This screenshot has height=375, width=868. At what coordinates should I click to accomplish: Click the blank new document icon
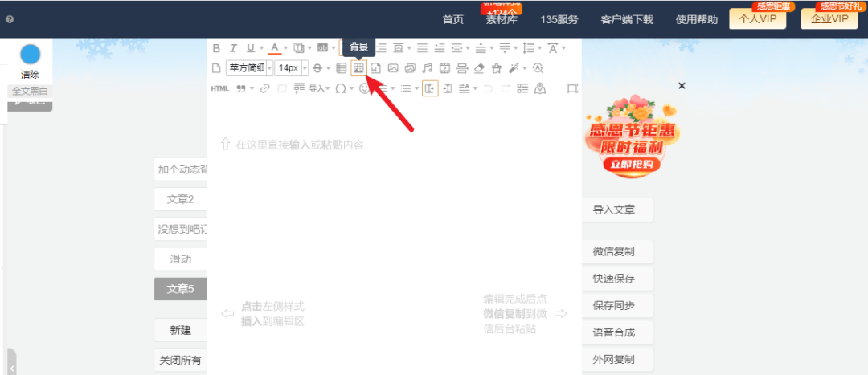coord(217,68)
